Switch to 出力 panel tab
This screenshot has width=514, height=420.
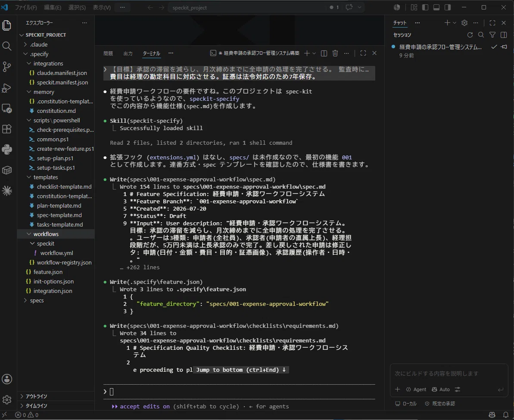[x=128, y=53]
